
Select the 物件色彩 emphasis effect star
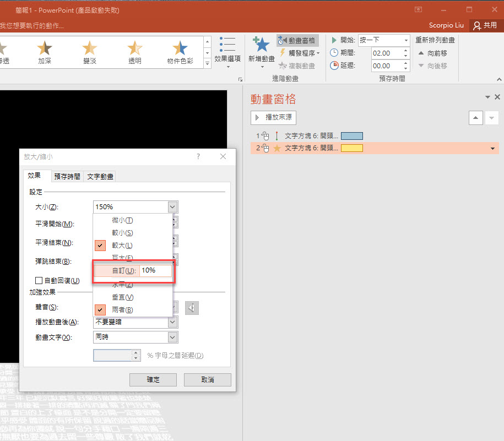tap(180, 49)
